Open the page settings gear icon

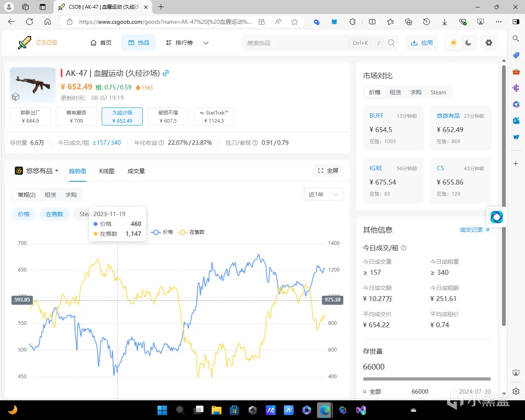pos(489,43)
